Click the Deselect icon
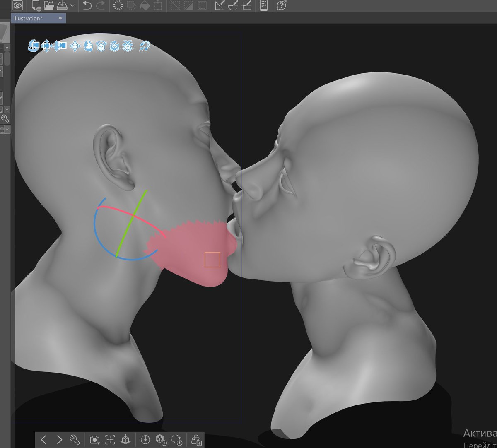The height and width of the screenshot is (448, 497). (x=176, y=5)
